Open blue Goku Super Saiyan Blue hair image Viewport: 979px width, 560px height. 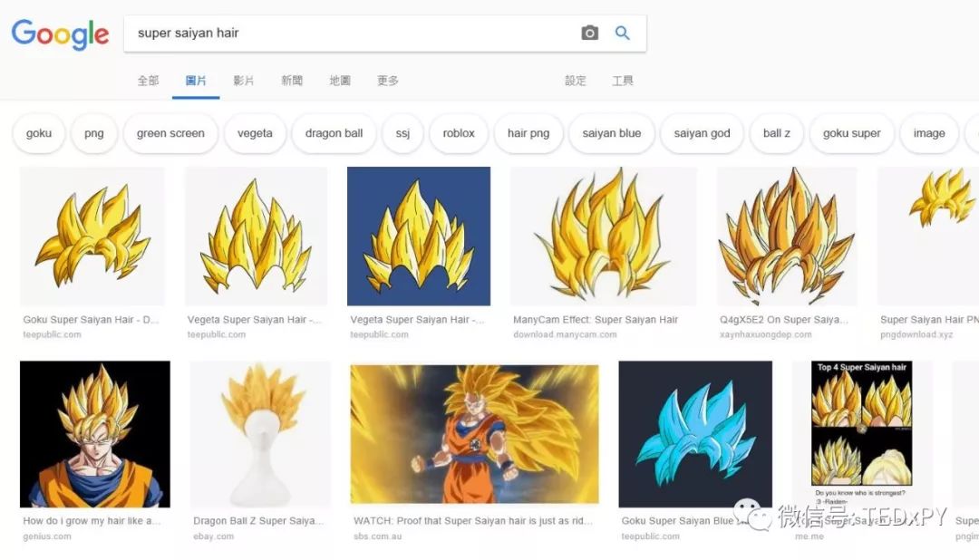point(695,434)
